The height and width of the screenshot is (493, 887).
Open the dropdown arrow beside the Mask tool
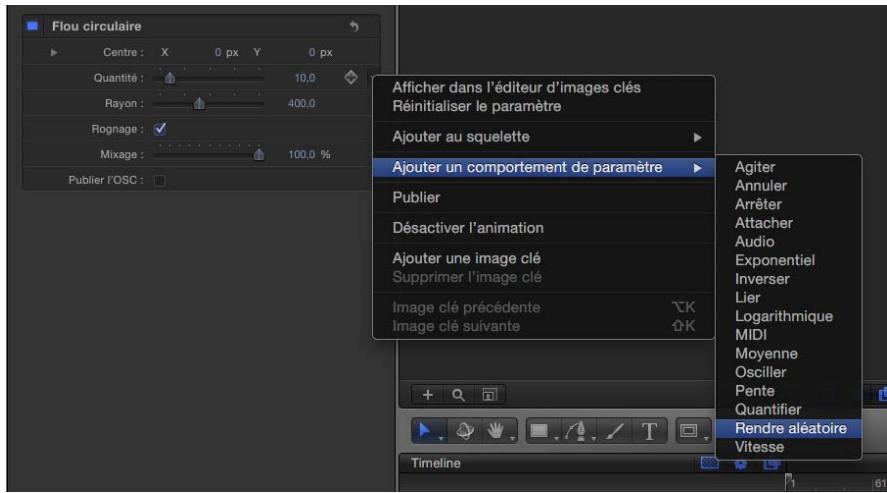[x=706, y=438]
